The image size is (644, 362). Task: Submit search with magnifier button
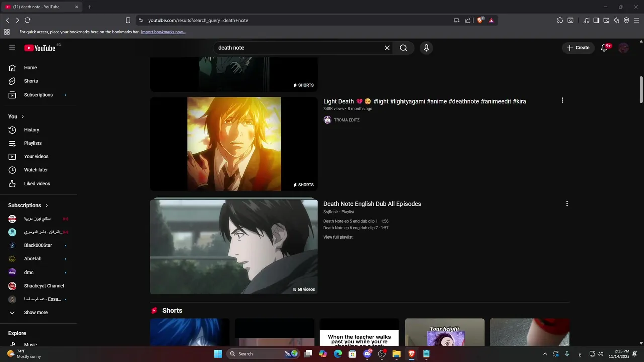coord(404,48)
